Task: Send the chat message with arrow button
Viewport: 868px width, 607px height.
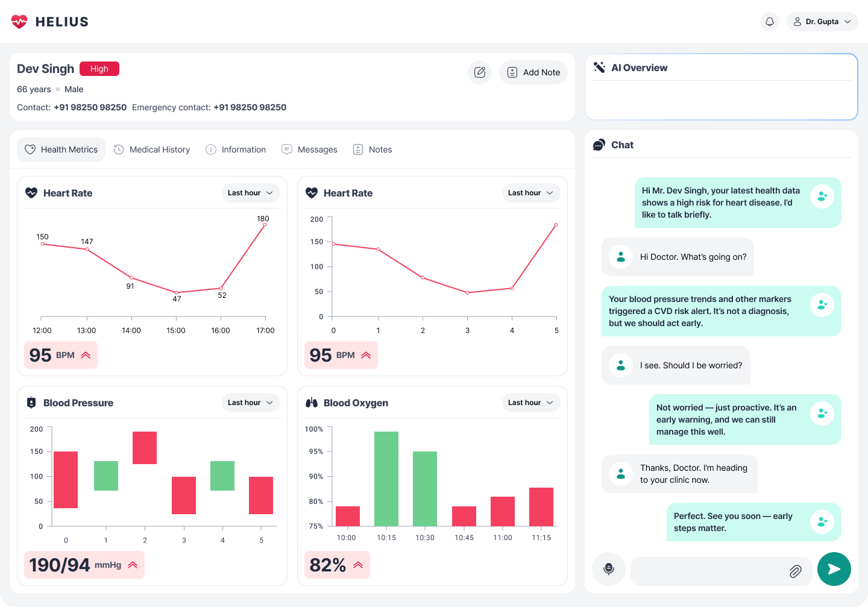Action: point(834,569)
